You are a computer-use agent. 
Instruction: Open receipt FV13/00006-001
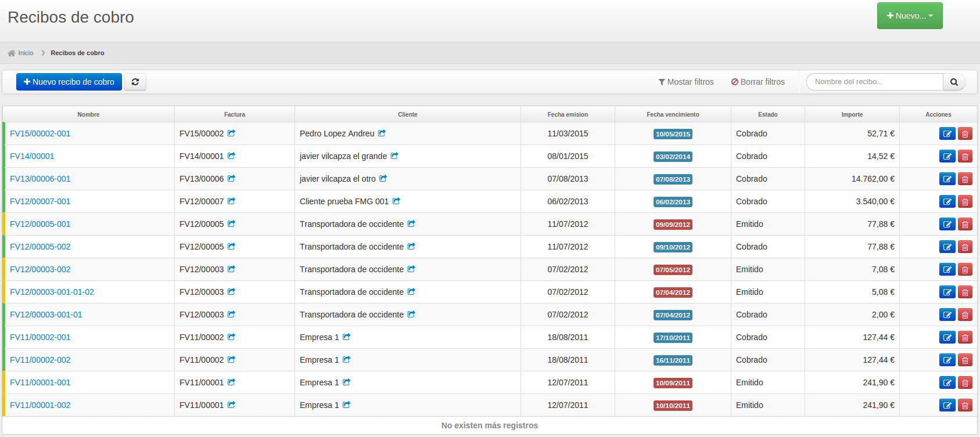(x=40, y=179)
